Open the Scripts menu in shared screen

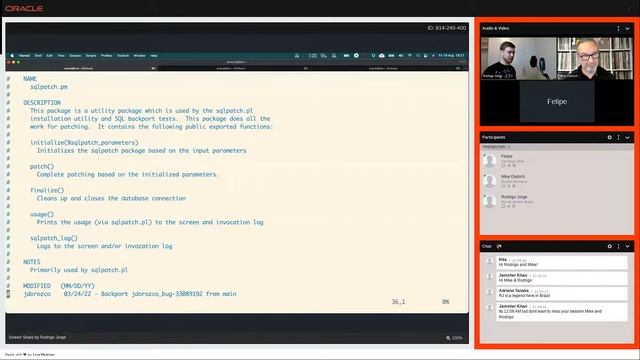coord(91,56)
